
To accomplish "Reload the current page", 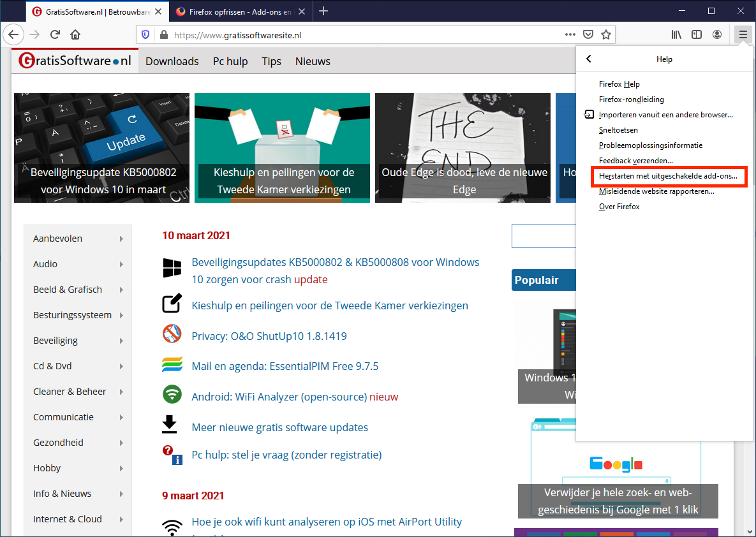I will tap(56, 34).
